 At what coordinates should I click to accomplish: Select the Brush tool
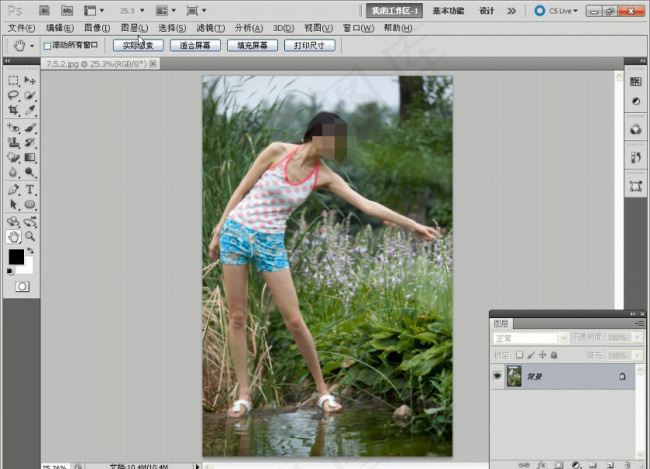30,128
